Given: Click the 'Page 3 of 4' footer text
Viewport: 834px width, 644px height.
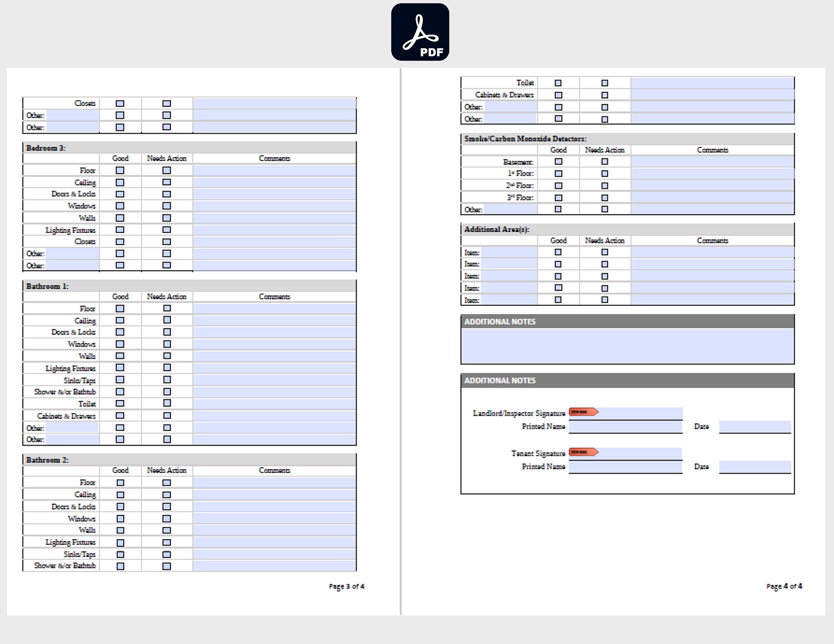Looking at the screenshot, I should [346, 586].
